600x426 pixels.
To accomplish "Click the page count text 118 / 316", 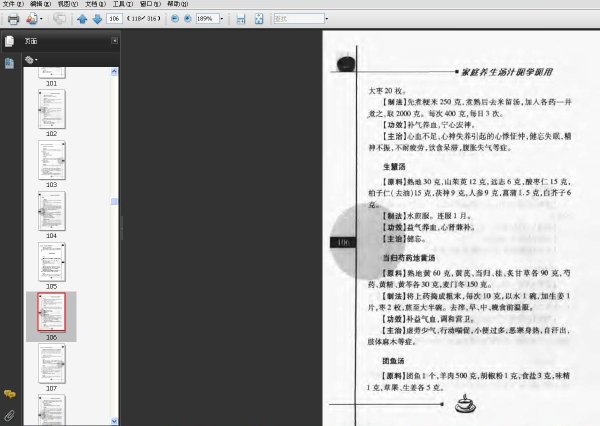I will point(144,18).
